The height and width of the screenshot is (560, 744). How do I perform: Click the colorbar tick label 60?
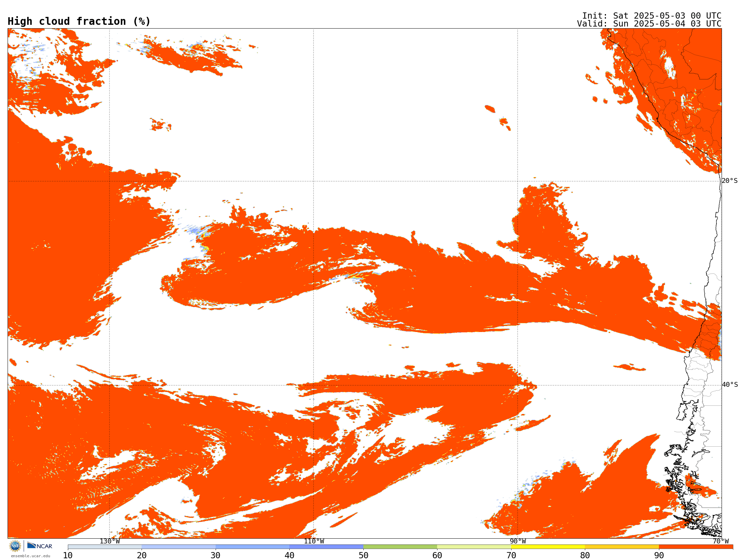click(437, 556)
